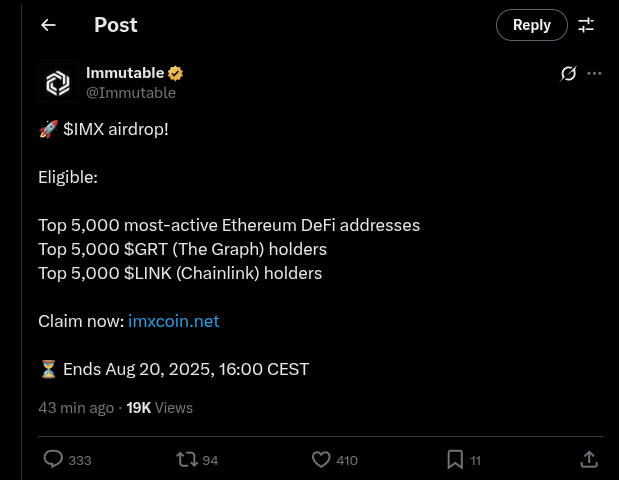This screenshot has height=480, width=619.
Task: Open the Immutable profile avatar
Action: click(x=58, y=83)
